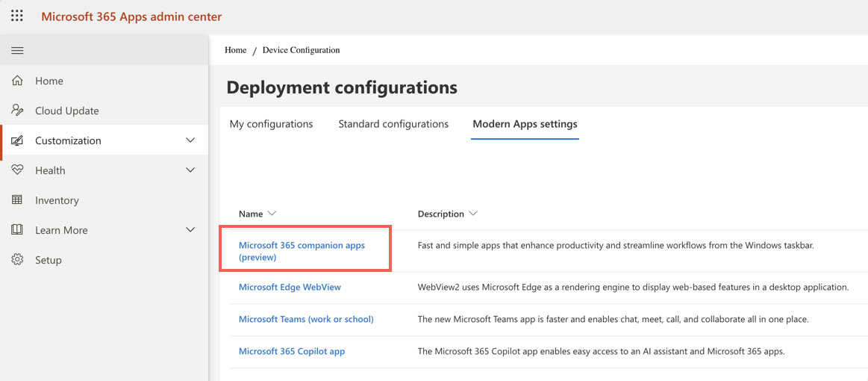Click the Copilot app AI assistant description
This screenshot has height=381, width=868.
pos(601,351)
